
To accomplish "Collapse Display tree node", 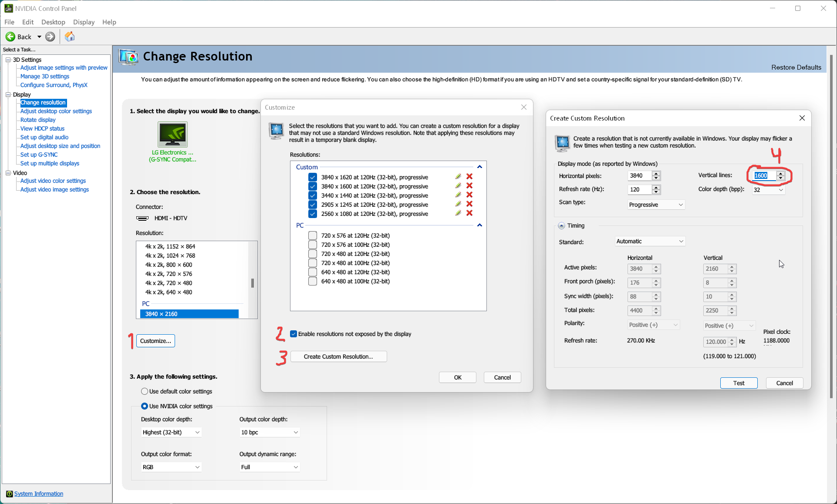I will point(8,94).
